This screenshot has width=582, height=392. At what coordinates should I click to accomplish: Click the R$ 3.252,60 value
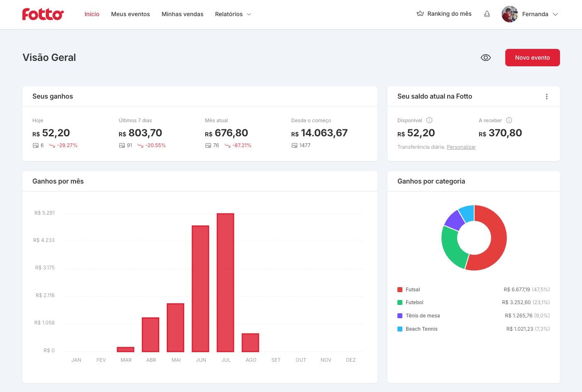coord(516,302)
